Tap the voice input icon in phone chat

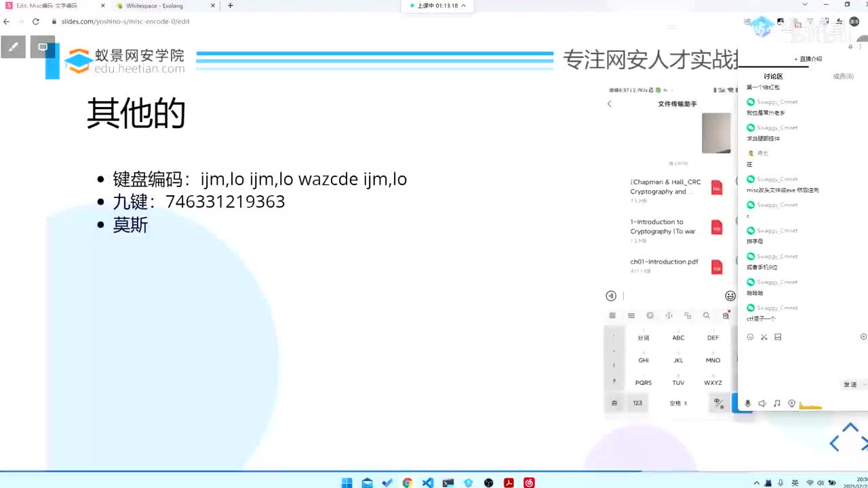611,296
